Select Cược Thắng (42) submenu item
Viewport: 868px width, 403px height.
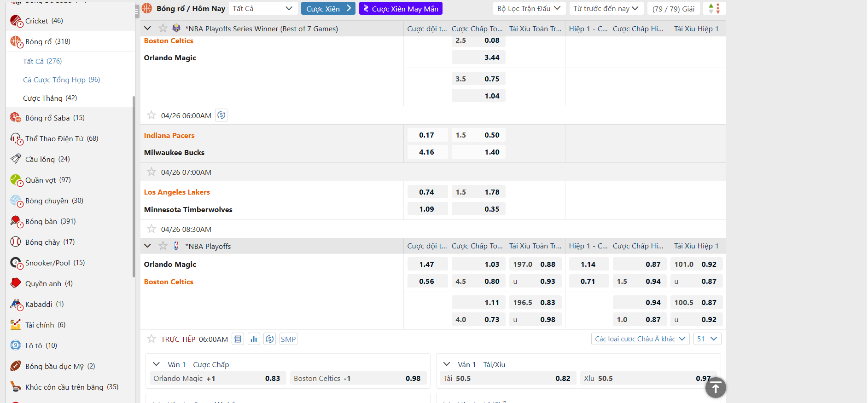pos(50,98)
